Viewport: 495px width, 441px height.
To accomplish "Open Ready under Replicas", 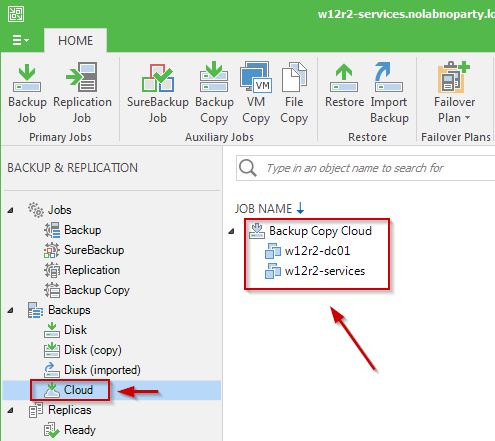I will coord(80,430).
